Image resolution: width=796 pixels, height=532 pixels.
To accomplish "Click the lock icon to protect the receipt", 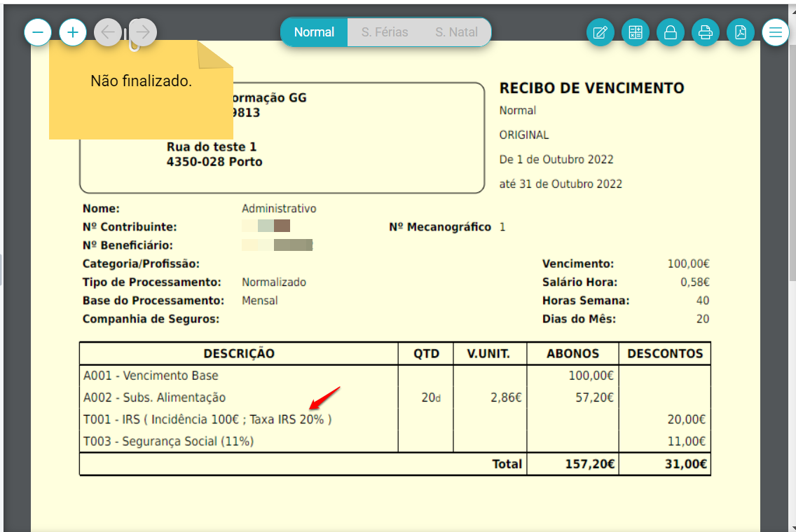I will coord(670,32).
